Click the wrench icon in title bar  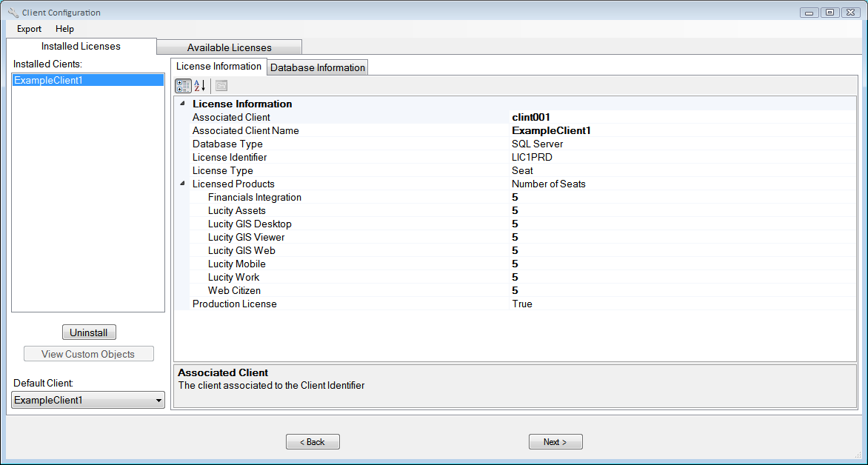coord(13,13)
